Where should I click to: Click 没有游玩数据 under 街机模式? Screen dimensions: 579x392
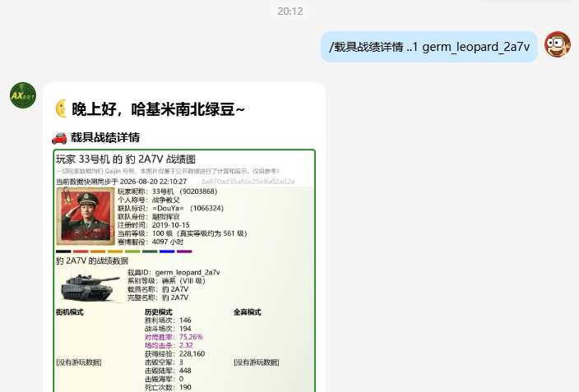click(79, 362)
